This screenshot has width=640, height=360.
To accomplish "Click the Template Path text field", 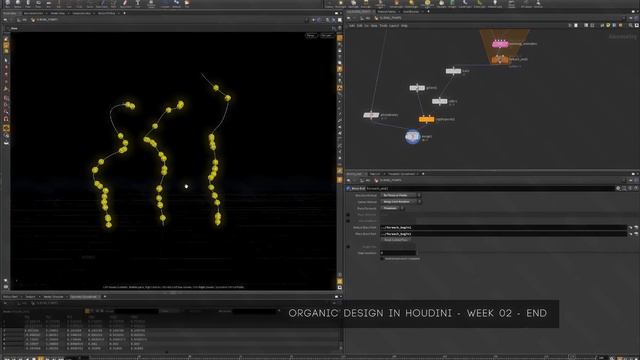I will coord(503,234).
